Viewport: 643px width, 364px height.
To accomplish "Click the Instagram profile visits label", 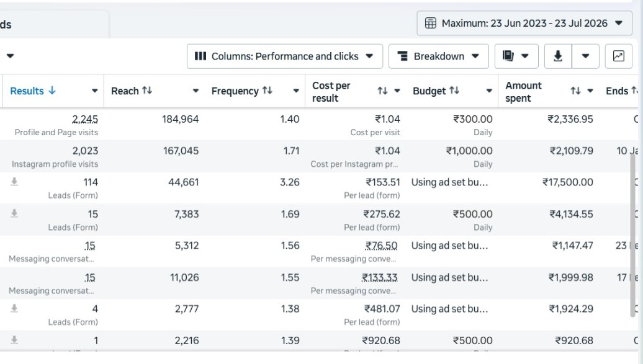I will tap(55, 164).
